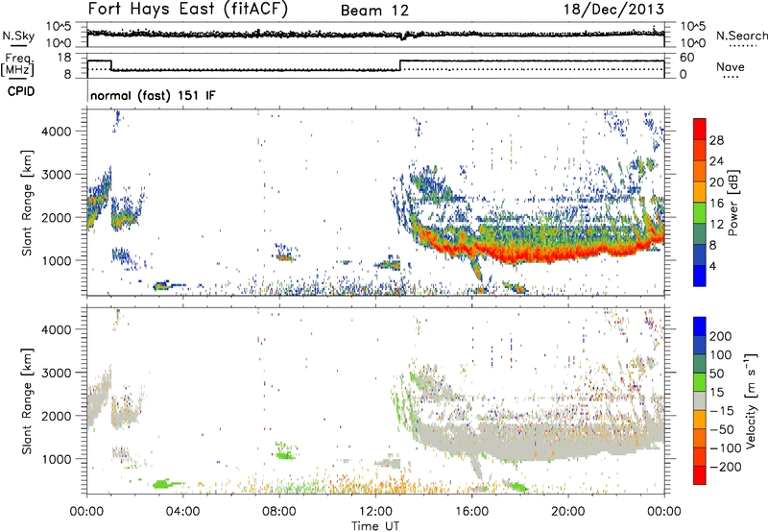
Task: Click the Power colorbar blue 4 dB segment
Action: point(700,276)
